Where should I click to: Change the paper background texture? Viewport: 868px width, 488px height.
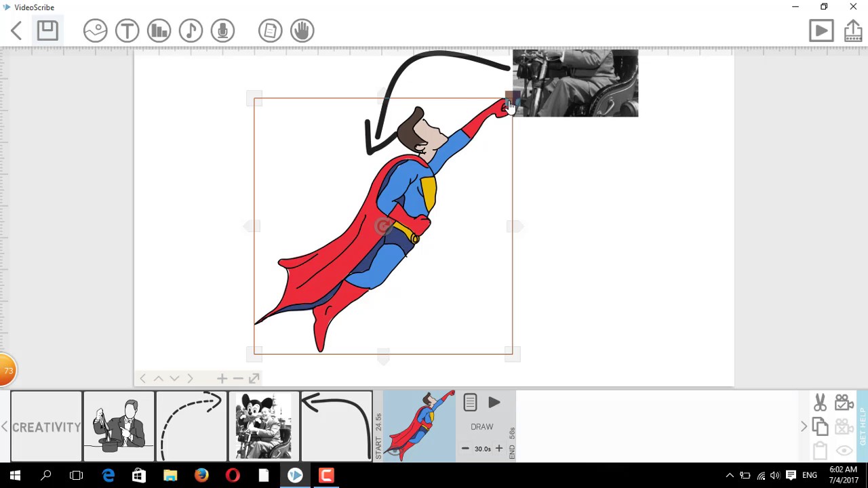point(270,30)
